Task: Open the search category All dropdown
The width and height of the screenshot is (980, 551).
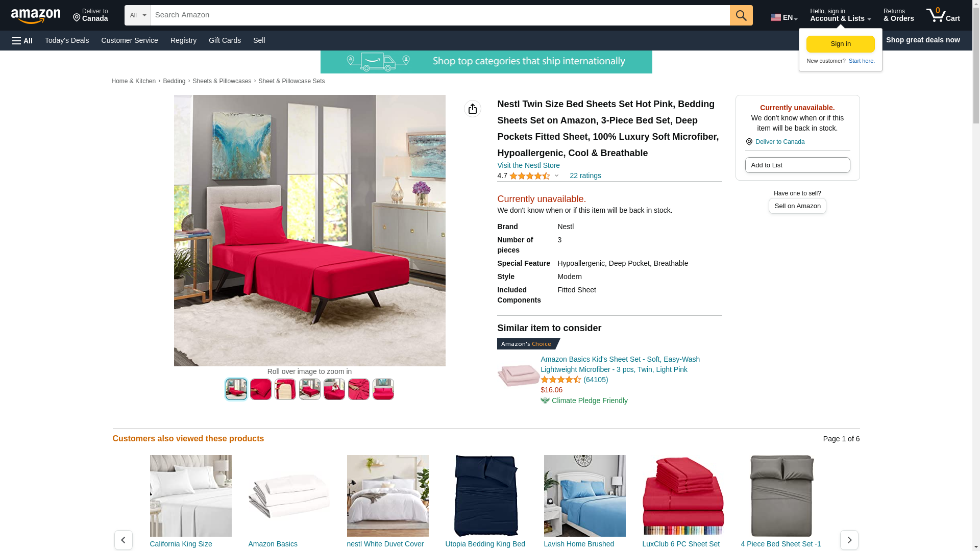Action: coord(138,15)
